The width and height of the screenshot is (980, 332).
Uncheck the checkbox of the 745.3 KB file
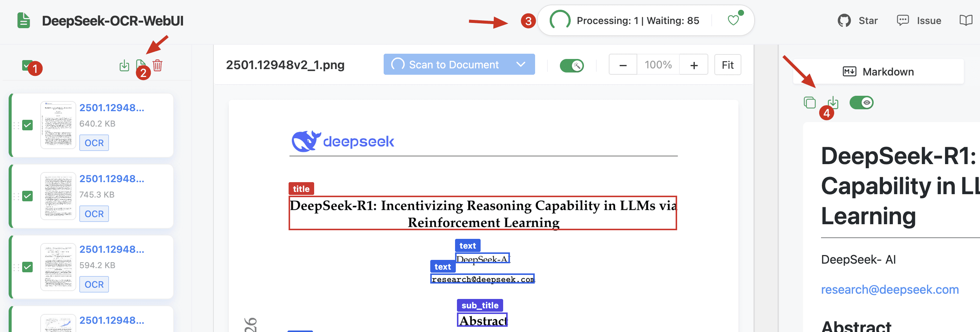(27, 196)
